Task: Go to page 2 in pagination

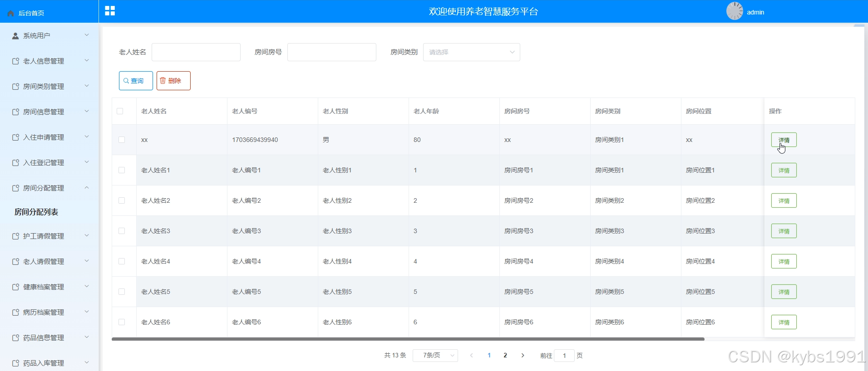Action: [x=505, y=356]
